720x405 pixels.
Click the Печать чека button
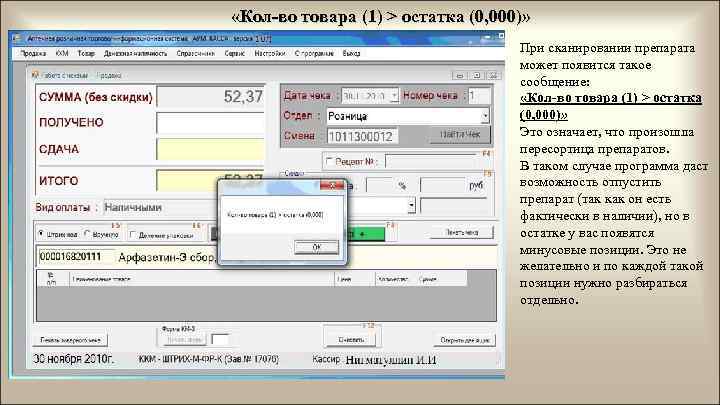pyautogui.click(x=461, y=232)
